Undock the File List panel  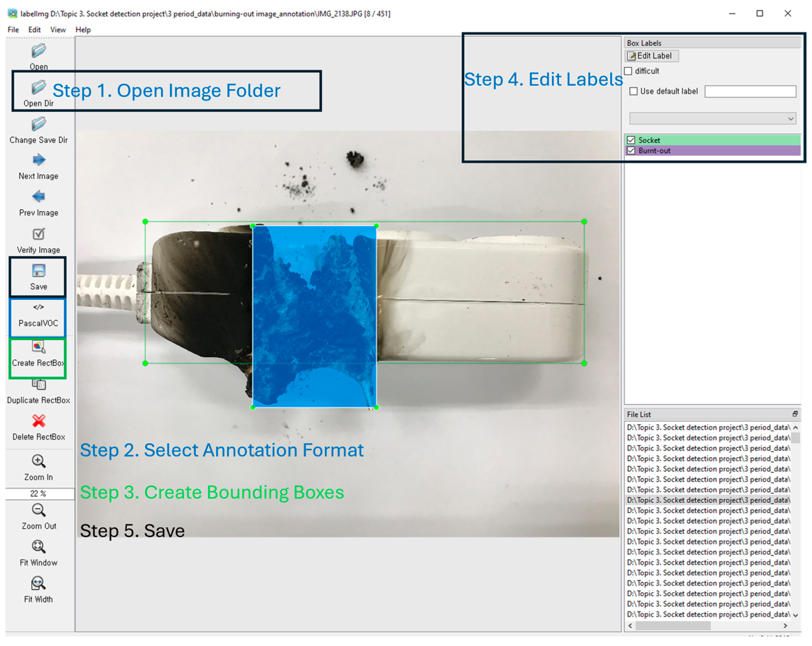(x=795, y=414)
